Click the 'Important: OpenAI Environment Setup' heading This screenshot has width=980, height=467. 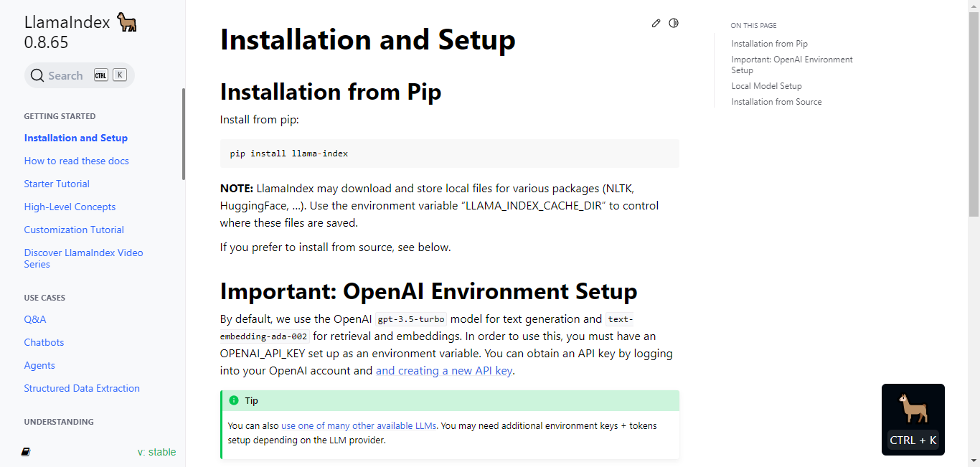[429, 291]
